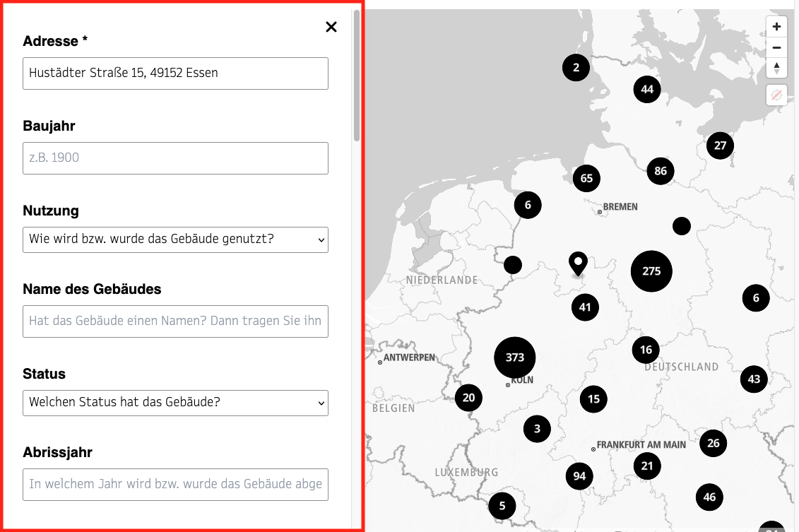This screenshot has width=799, height=532.
Task: Click the form panel scrollbar
Action: tap(357, 78)
